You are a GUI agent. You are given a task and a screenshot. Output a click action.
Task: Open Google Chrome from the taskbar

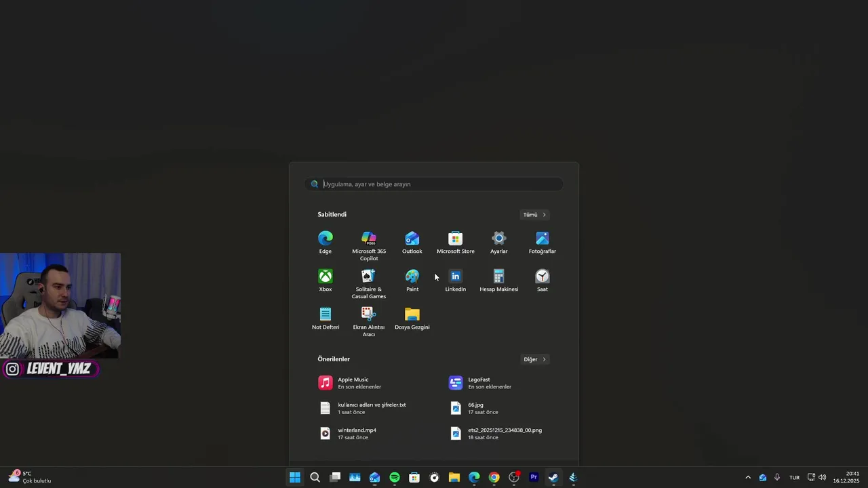coord(494,477)
